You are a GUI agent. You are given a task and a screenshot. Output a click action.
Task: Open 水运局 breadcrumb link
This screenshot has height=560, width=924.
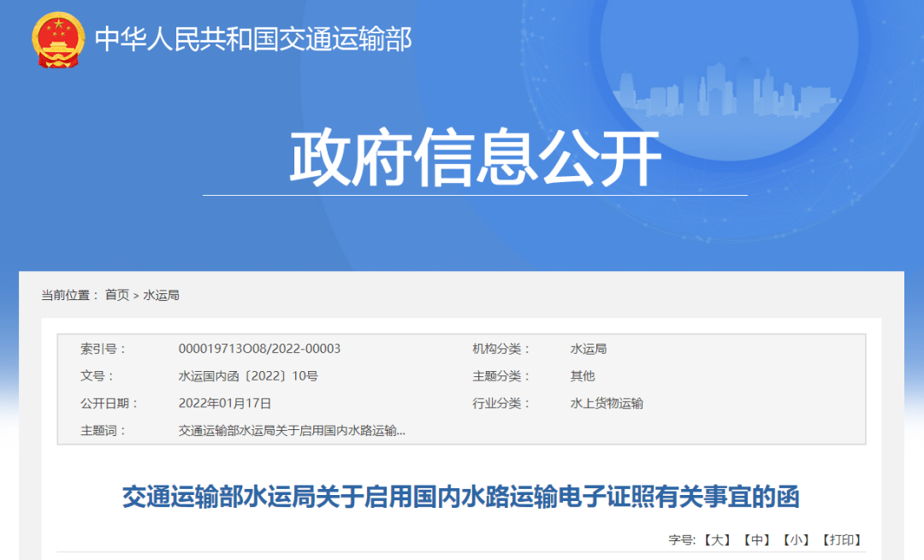click(x=161, y=295)
